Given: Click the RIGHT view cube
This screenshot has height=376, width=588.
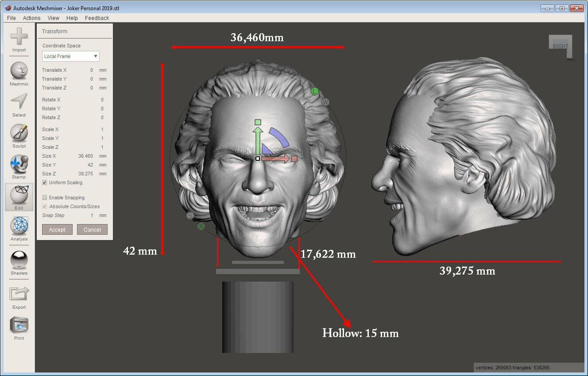Looking at the screenshot, I should (x=561, y=47).
